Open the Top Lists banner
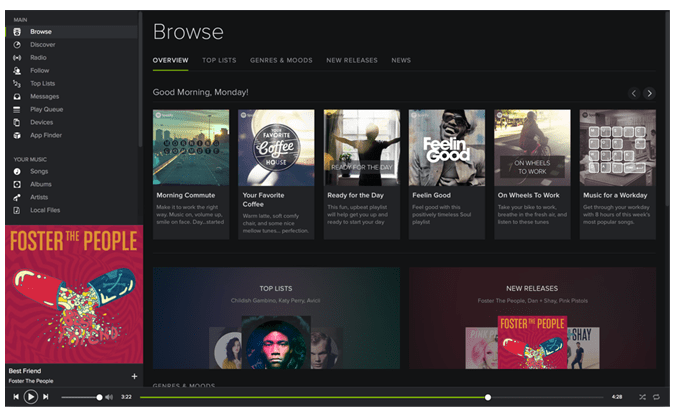The image size is (675, 414). click(276, 318)
